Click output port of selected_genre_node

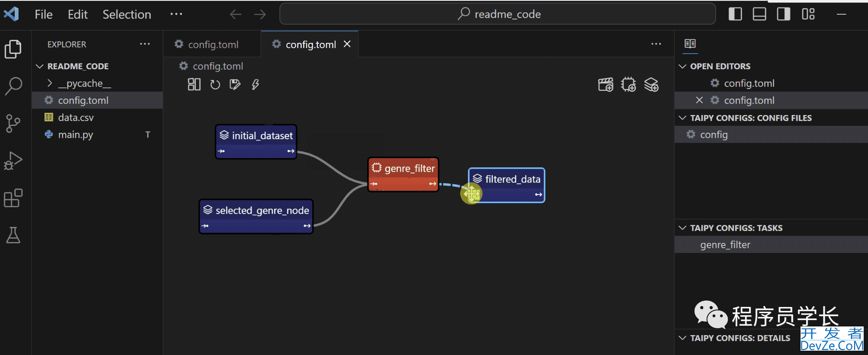point(307,226)
